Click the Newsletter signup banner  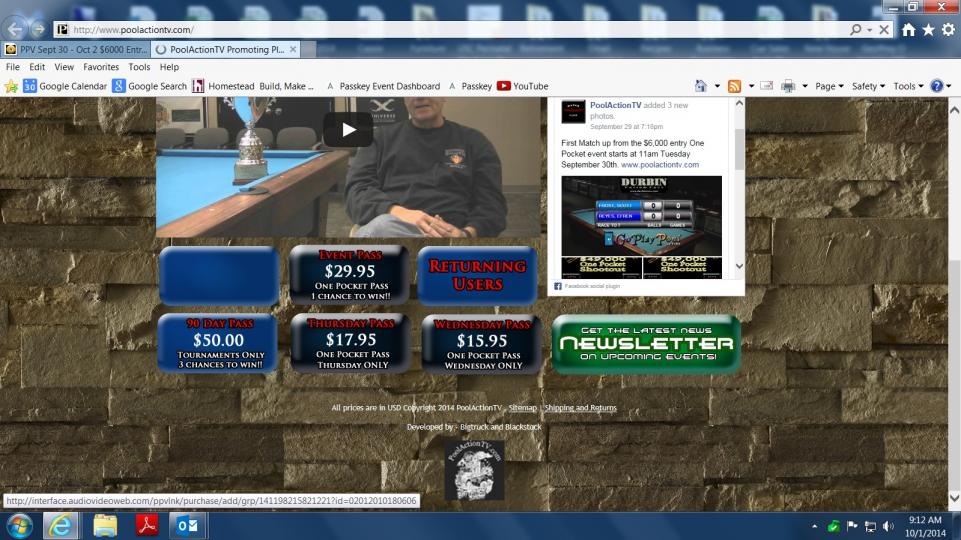[x=646, y=344]
